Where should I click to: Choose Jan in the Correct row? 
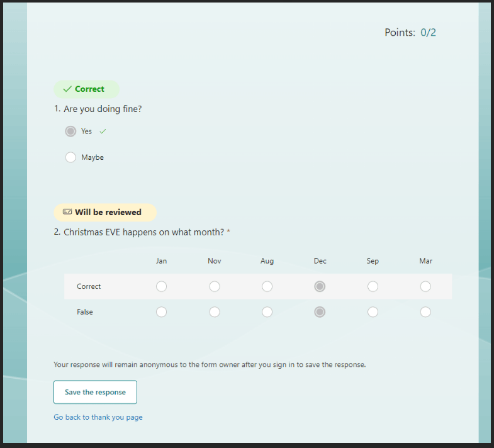click(161, 286)
